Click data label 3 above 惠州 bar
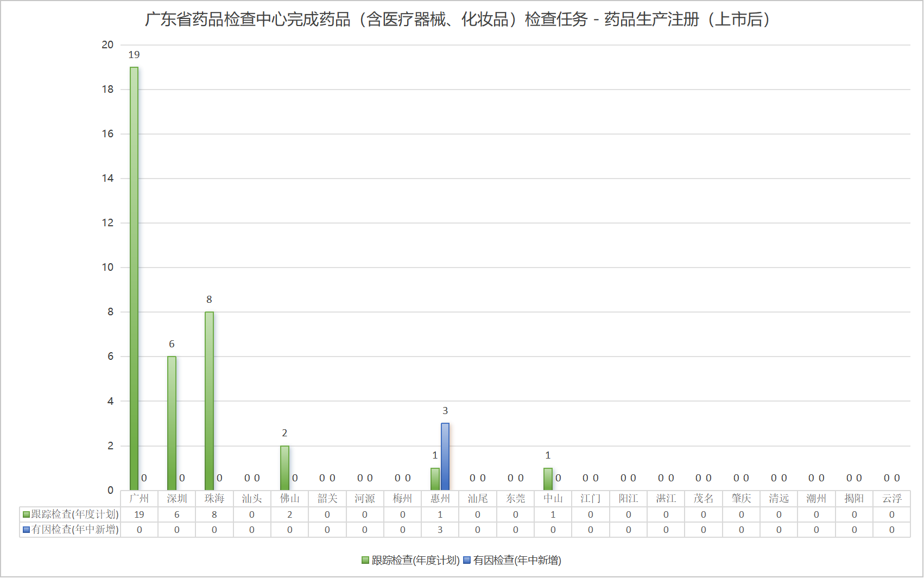The height and width of the screenshot is (585, 924). [x=445, y=411]
